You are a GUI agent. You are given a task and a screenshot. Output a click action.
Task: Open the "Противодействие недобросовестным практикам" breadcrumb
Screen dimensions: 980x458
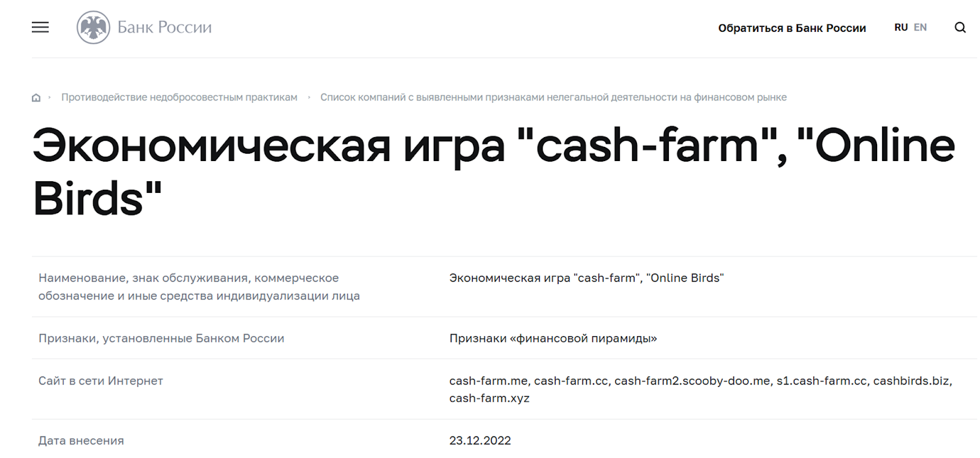(179, 97)
